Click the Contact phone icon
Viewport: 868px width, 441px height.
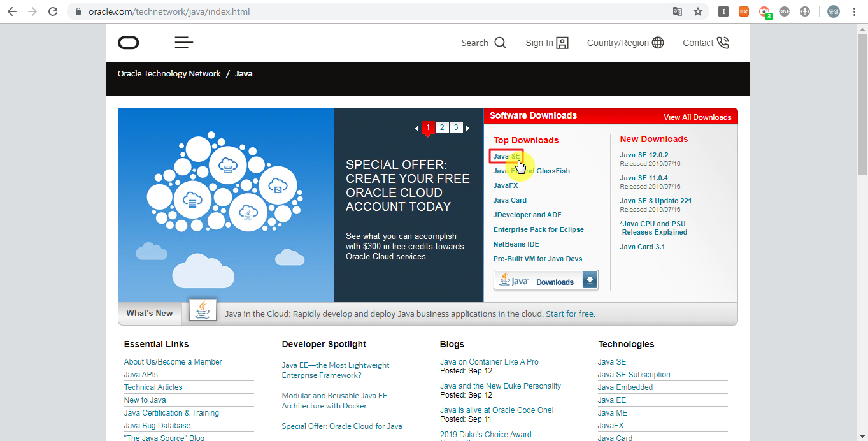(723, 43)
